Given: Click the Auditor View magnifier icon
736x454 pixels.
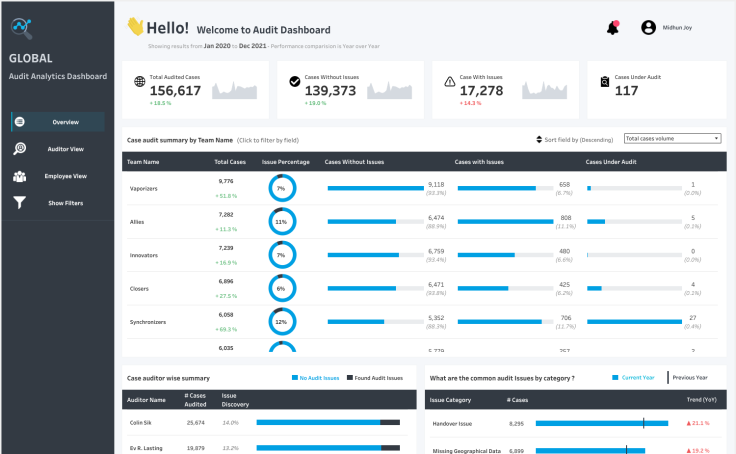Looking at the screenshot, I should pyautogui.click(x=20, y=149).
